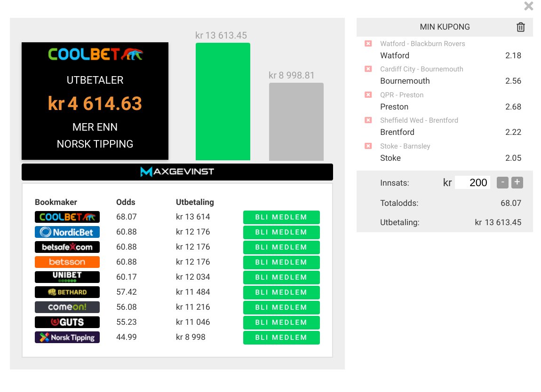Click the Coolbet logo in bookmaker table
541x392 pixels.
click(x=67, y=217)
